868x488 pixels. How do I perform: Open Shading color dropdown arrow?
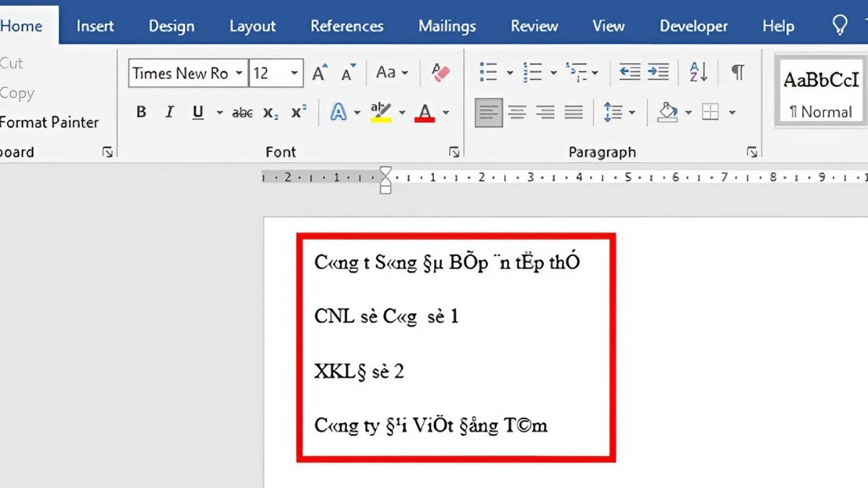[x=688, y=113]
